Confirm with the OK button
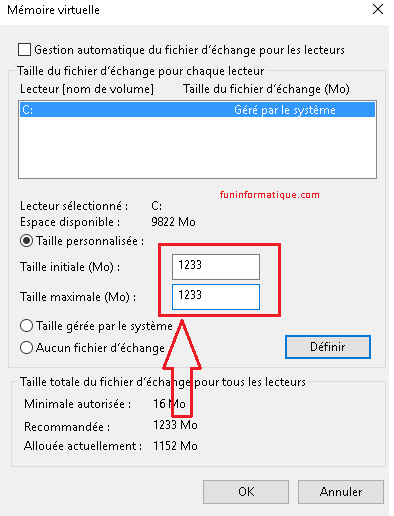The image size is (394, 516). 246,492
